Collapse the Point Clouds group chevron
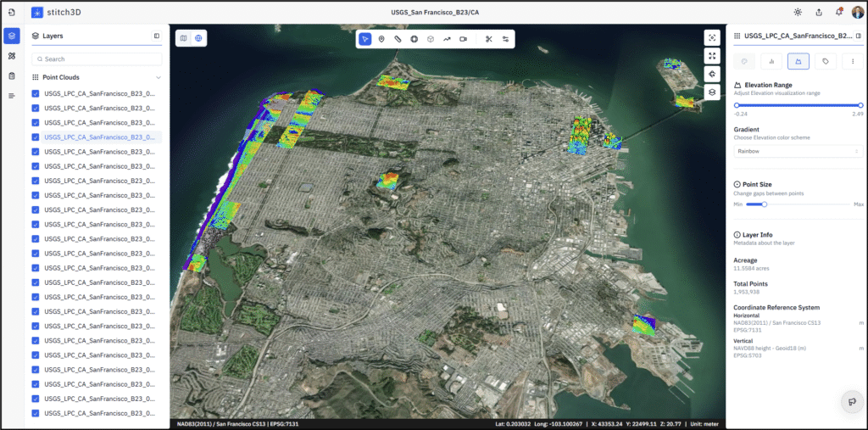Image resolution: width=868 pixels, height=430 pixels. click(x=158, y=77)
